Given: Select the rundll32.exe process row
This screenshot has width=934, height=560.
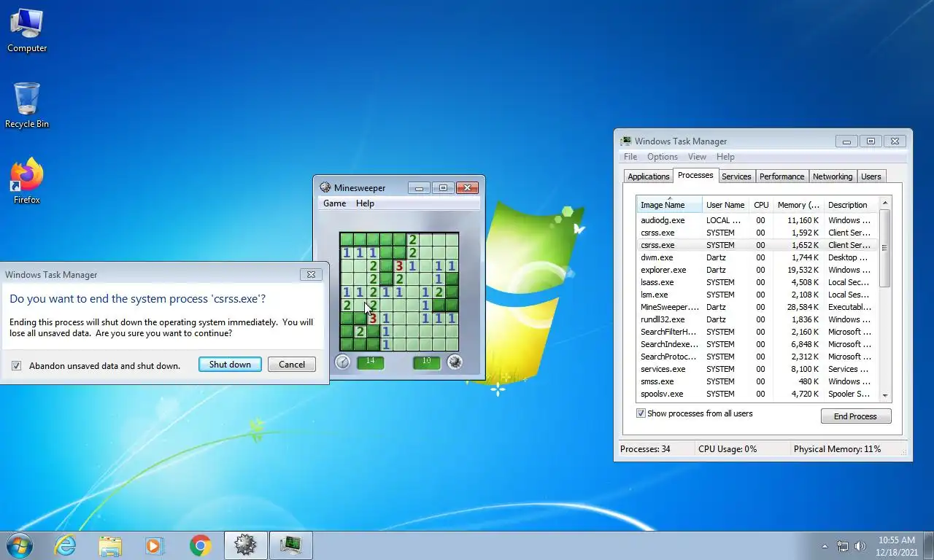Looking at the screenshot, I should coord(757,319).
